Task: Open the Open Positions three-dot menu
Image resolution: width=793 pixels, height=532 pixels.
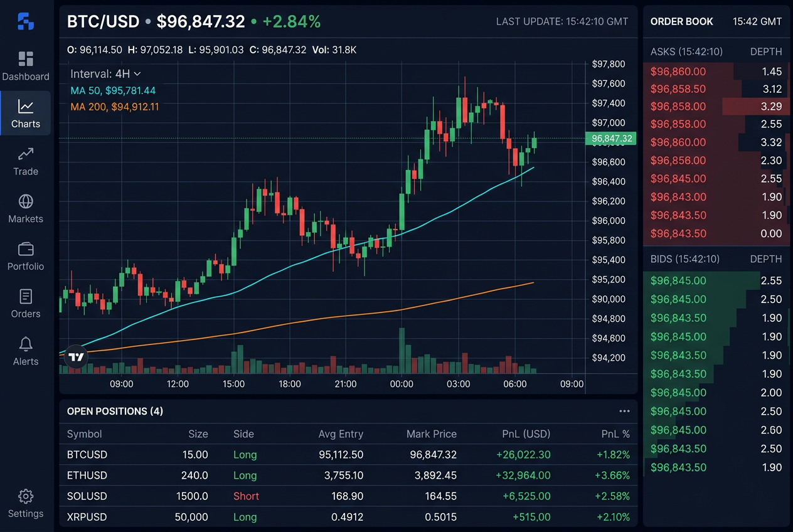Action: (x=624, y=412)
